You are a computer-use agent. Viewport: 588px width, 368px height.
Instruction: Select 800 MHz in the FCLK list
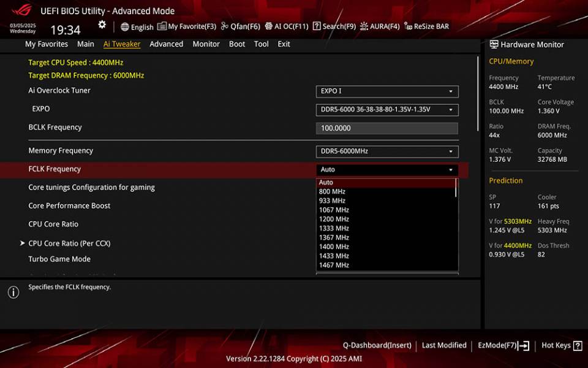tap(385, 191)
